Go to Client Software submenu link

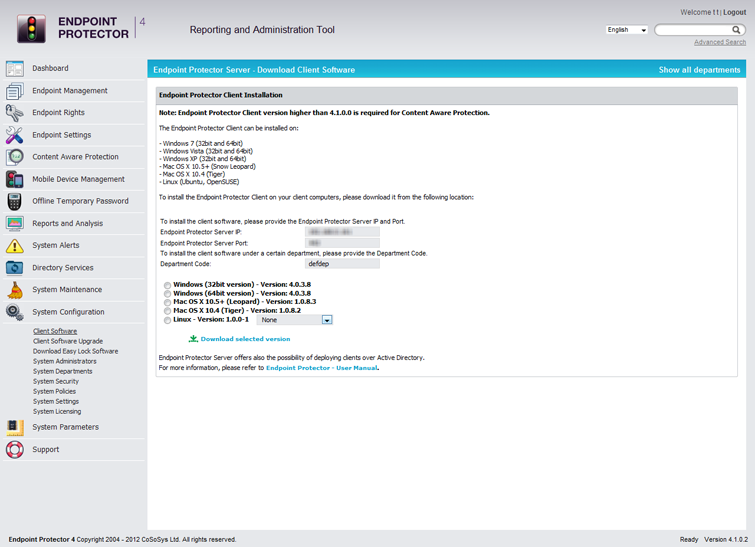(x=55, y=331)
